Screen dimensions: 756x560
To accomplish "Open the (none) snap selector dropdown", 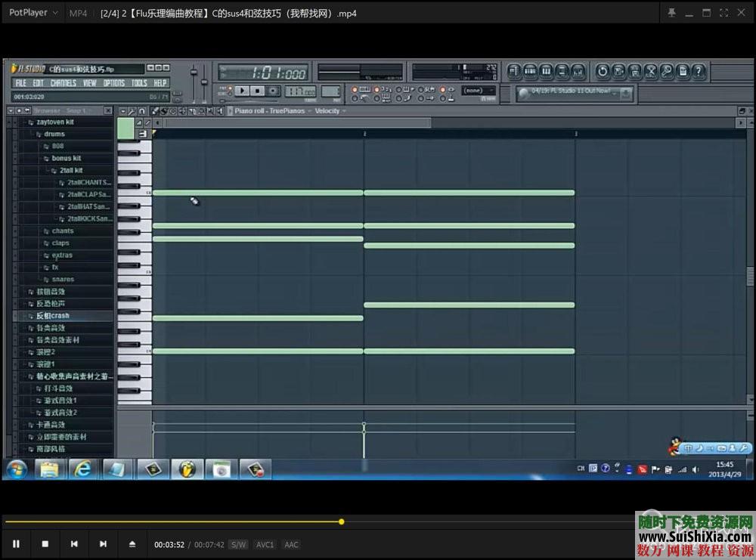I will pyautogui.click(x=479, y=91).
